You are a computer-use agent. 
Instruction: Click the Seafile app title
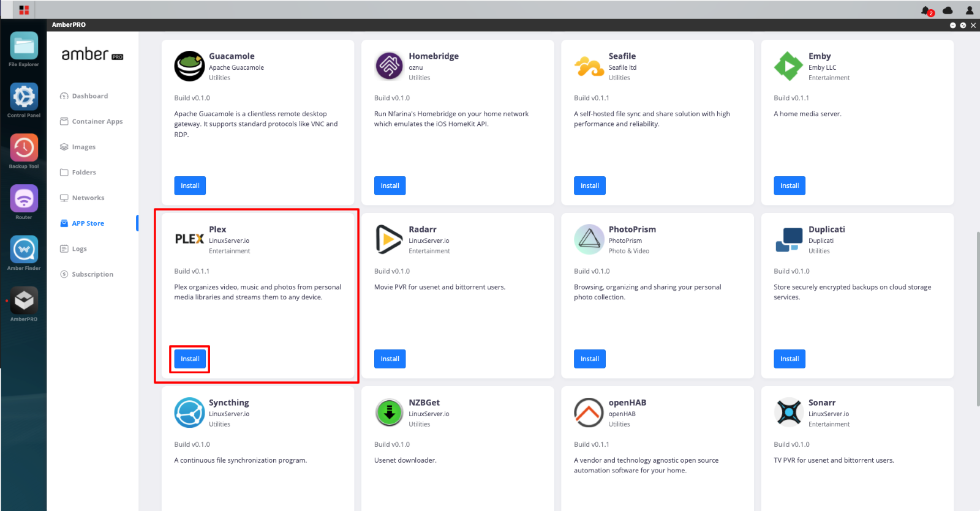click(622, 56)
